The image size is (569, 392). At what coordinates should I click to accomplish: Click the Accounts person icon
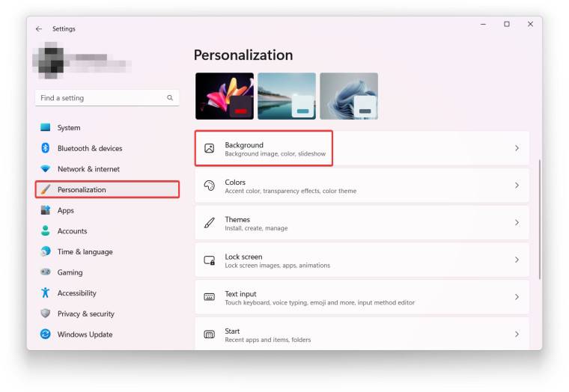click(x=46, y=231)
